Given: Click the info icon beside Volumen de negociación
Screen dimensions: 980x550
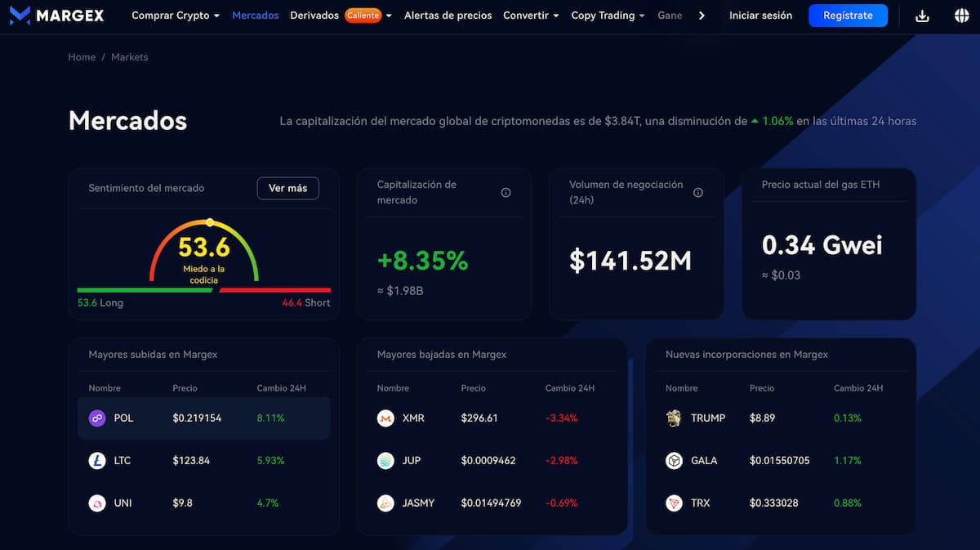Looking at the screenshot, I should (x=698, y=192).
